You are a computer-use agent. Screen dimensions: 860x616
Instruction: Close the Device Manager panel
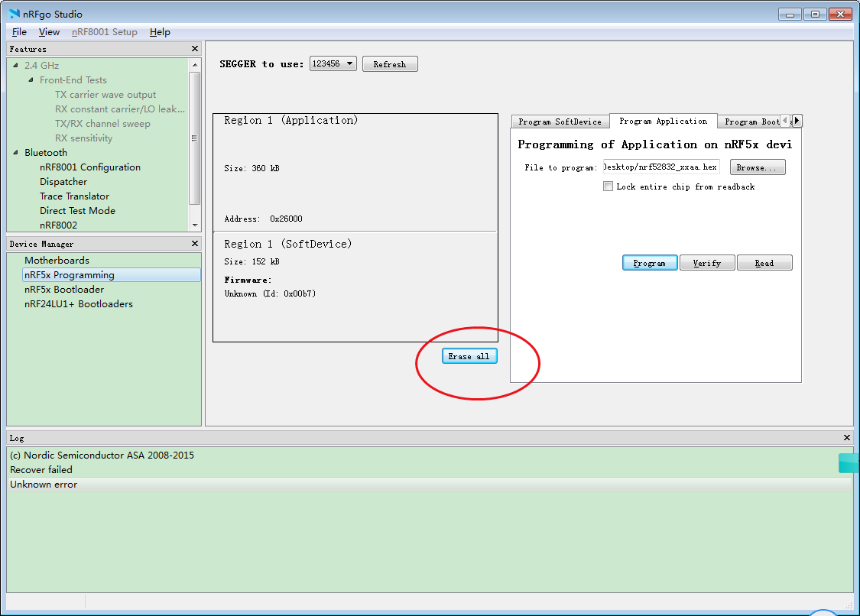click(x=195, y=243)
